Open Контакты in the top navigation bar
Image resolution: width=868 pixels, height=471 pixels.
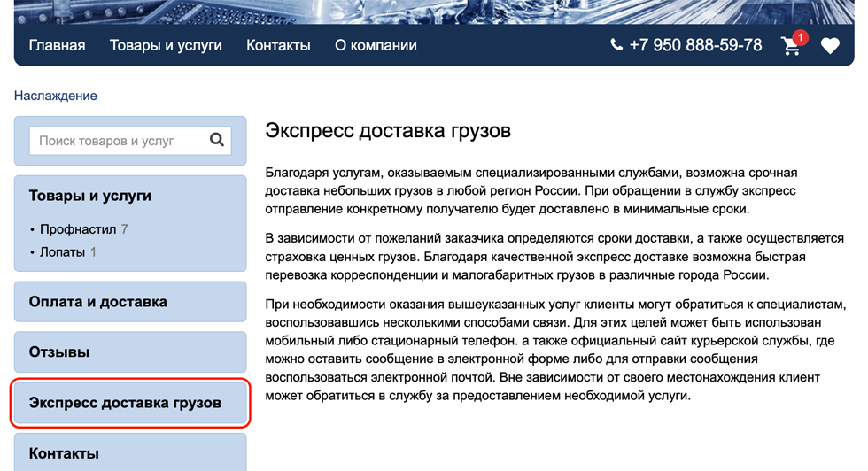[x=278, y=45]
